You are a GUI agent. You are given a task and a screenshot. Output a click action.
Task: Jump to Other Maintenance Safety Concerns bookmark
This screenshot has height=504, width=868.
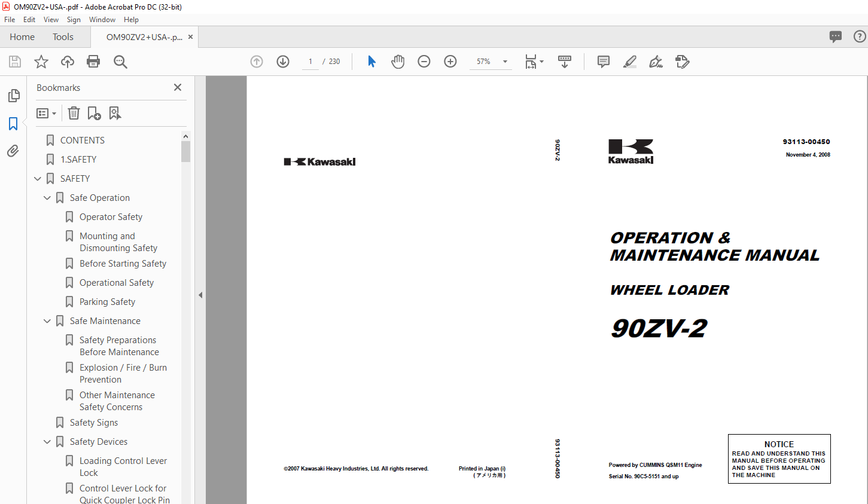coord(117,401)
